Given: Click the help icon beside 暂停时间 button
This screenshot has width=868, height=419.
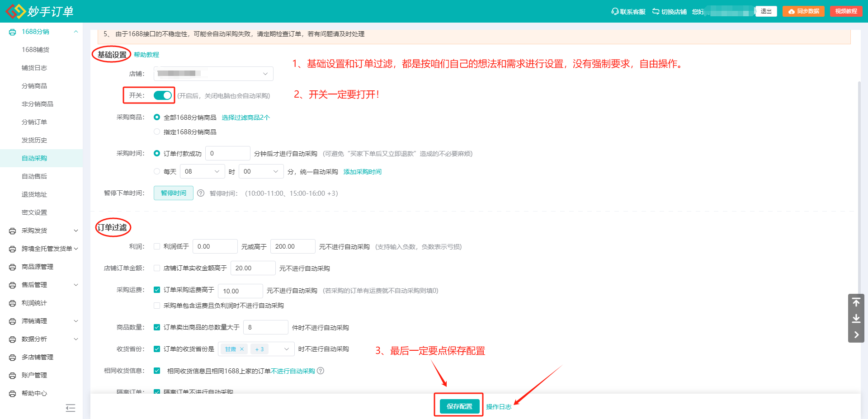Looking at the screenshot, I should pos(201,193).
